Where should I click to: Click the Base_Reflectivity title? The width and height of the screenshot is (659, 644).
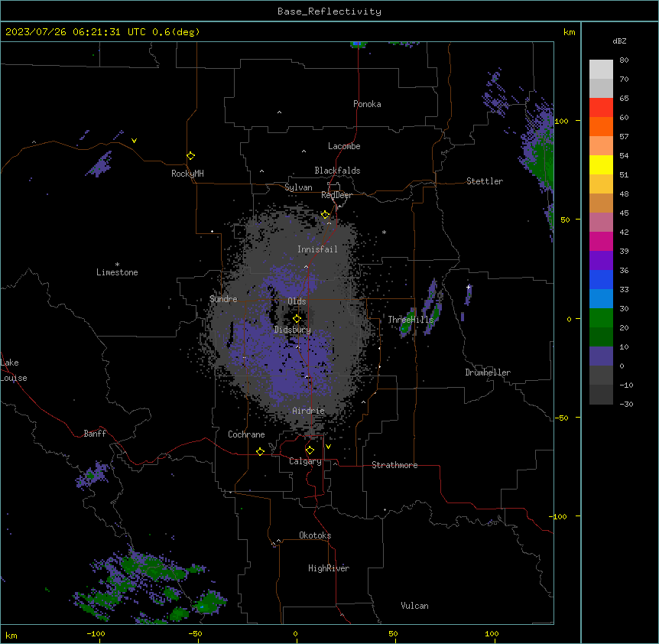329,11
